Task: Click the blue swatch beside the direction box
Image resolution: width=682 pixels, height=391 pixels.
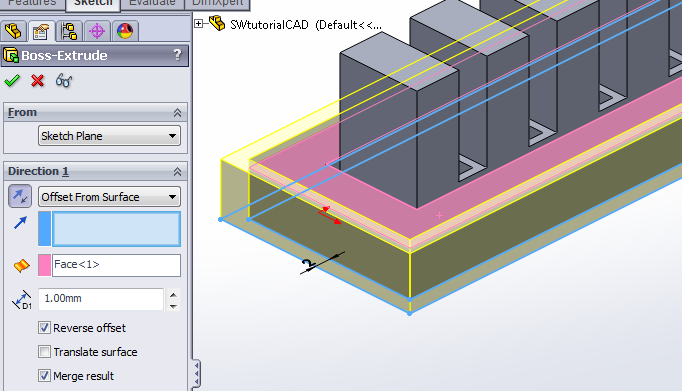Action: [44, 229]
